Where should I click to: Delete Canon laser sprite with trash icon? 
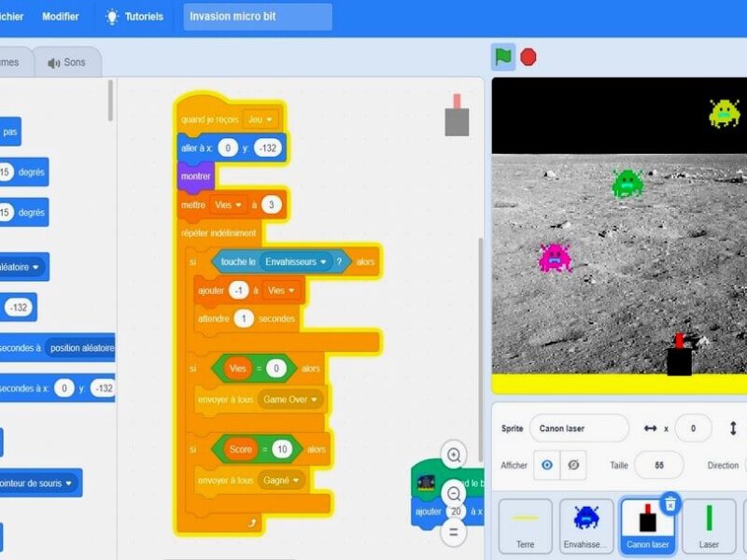(669, 503)
